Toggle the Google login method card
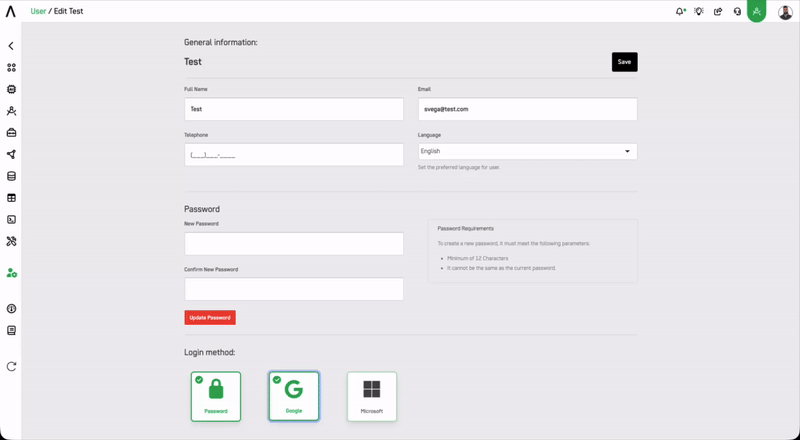800x440 pixels. pyautogui.click(x=294, y=397)
